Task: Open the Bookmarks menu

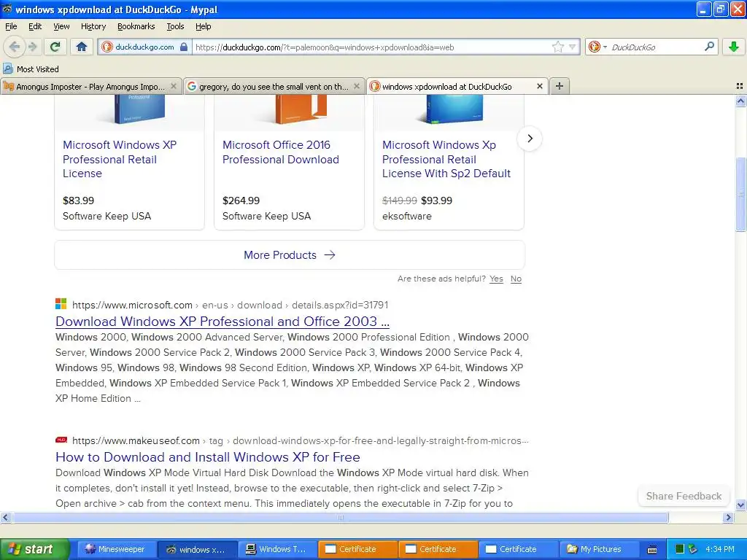Action: coord(136,26)
